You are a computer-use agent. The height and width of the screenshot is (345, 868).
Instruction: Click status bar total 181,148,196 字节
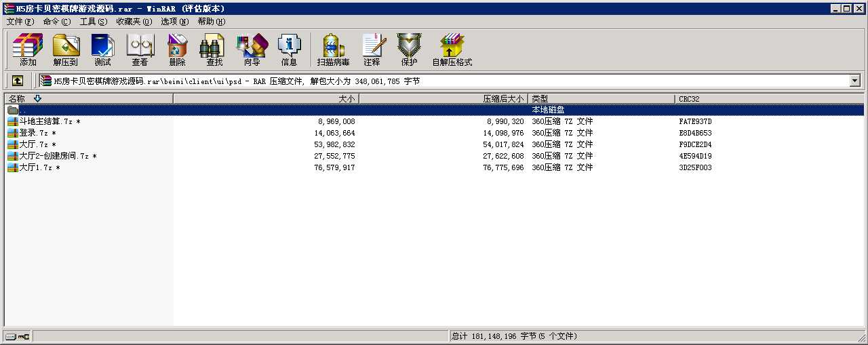pyautogui.click(x=513, y=336)
